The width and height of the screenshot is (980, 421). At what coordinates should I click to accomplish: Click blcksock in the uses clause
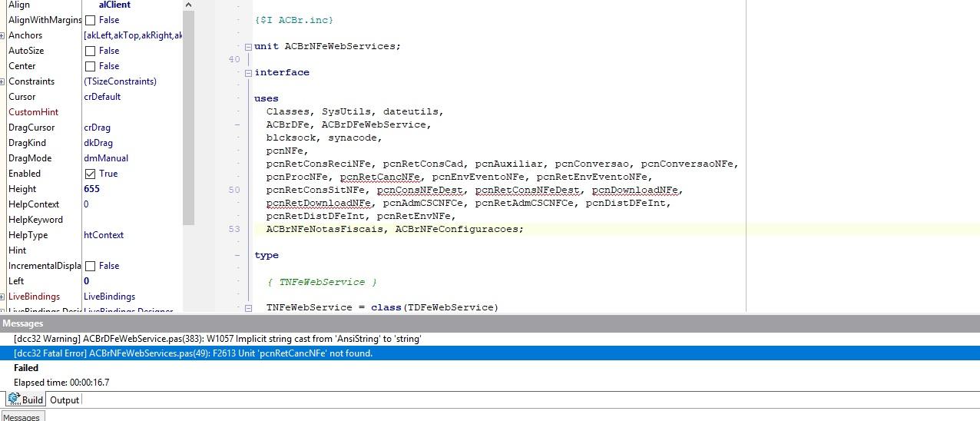click(x=291, y=138)
